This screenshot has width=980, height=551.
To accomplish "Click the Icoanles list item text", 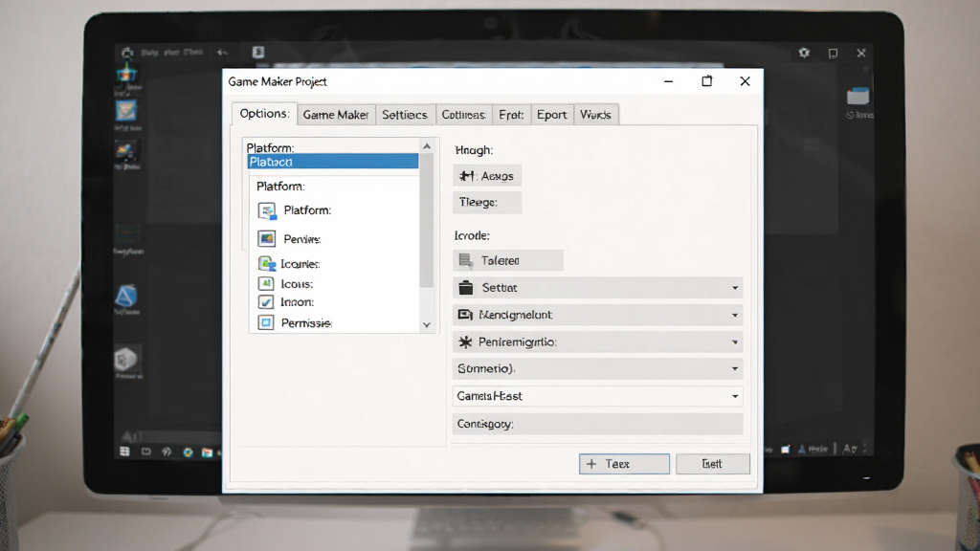I will (x=300, y=264).
